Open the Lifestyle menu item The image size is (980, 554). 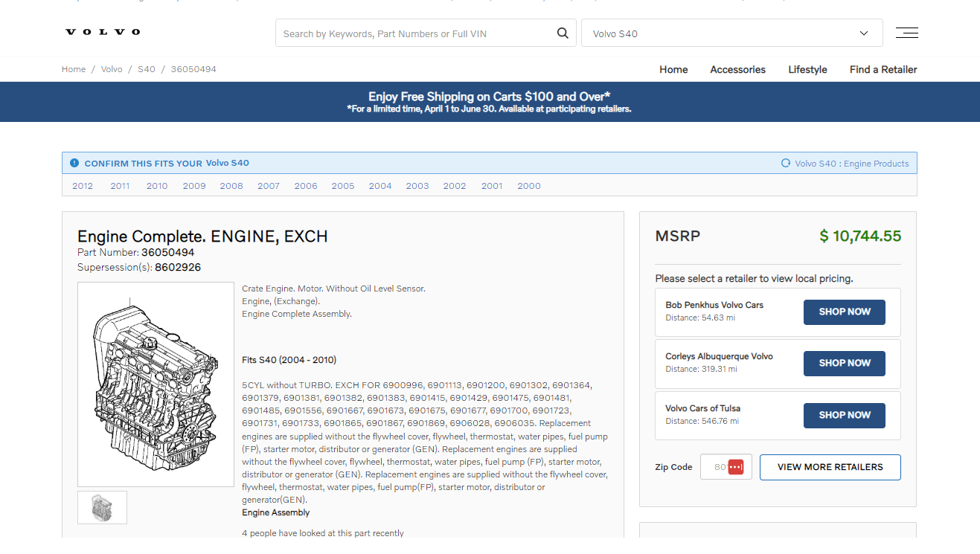click(807, 69)
